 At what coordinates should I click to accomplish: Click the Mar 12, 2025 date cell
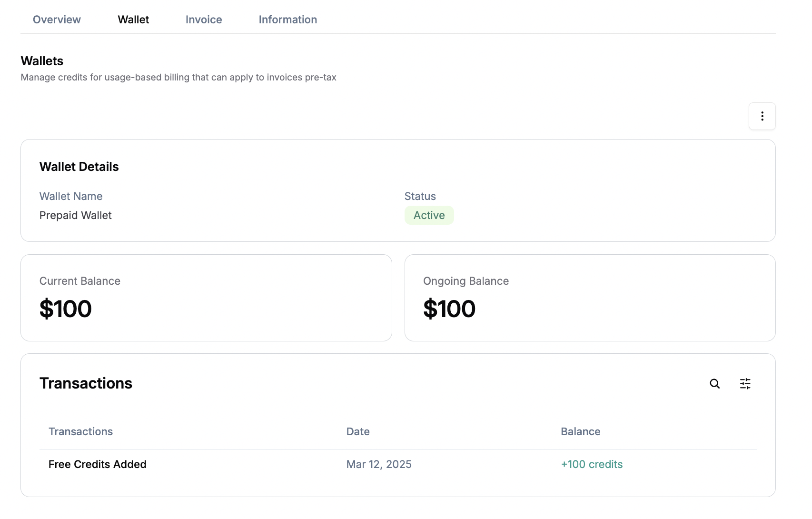(379, 464)
